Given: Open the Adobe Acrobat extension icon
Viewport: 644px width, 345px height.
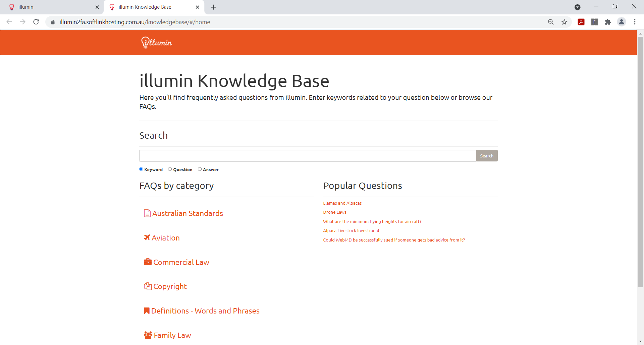Looking at the screenshot, I should pos(581,22).
